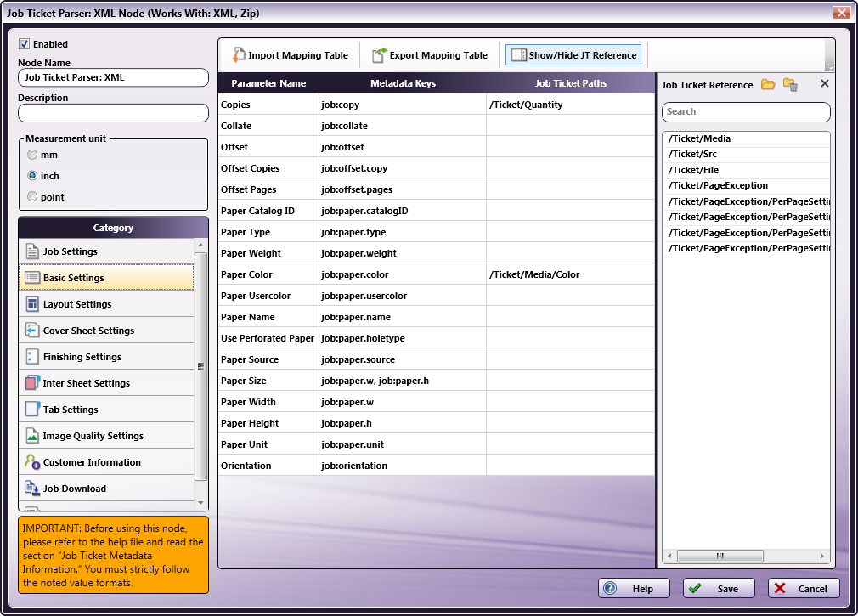Screen dimensions: 858x616
Task: Click the red X icon on Cancel
Action: click(780, 588)
